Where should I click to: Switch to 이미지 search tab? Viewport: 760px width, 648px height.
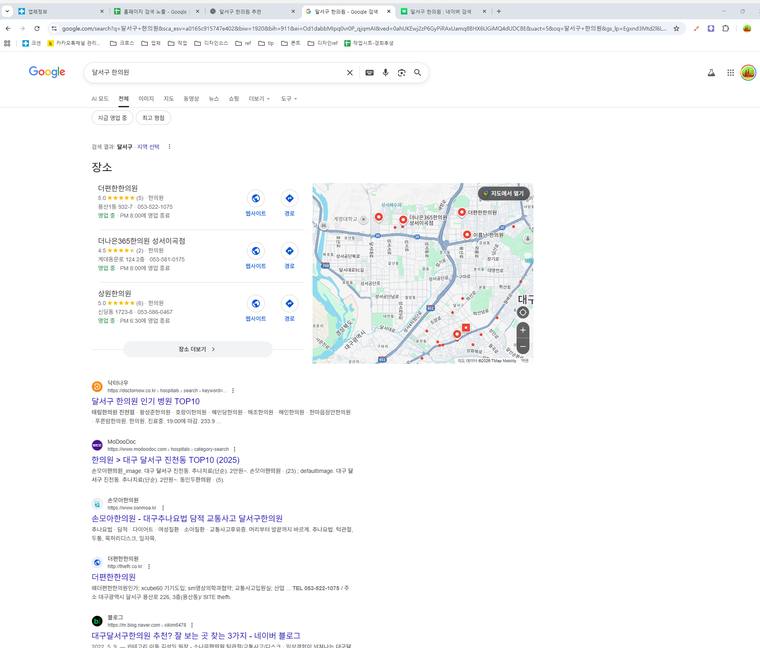tap(146, 99)
